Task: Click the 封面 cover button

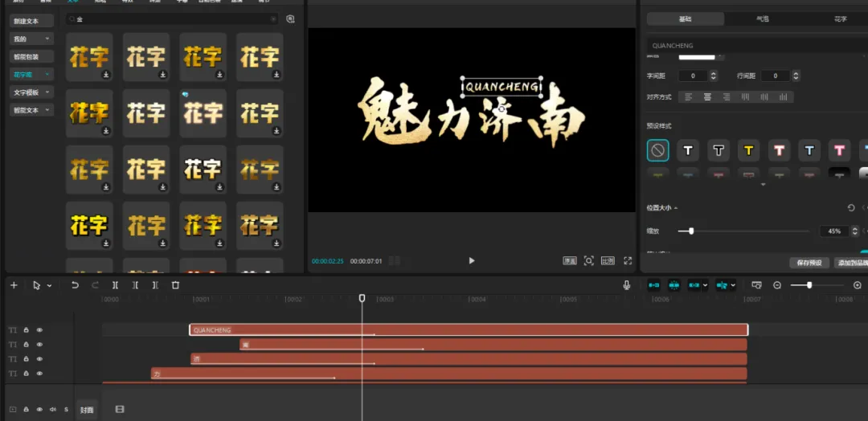Action: pyautogui.click(x=87, y=410)
